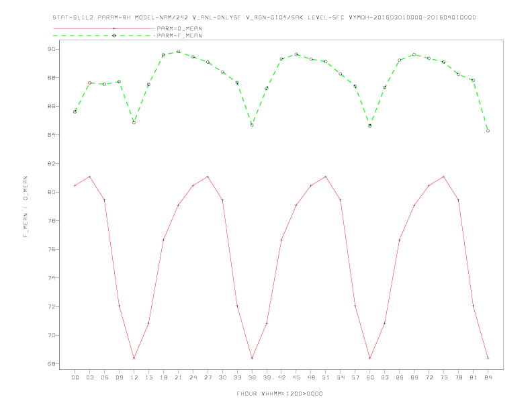Click the V_RGN=G104/SAK header text
This screenshot has height=411, width=532.
click(275, 17)
